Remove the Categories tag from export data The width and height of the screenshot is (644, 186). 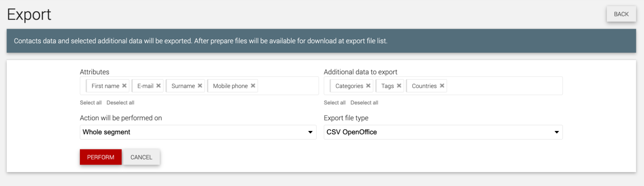point(368,86)
